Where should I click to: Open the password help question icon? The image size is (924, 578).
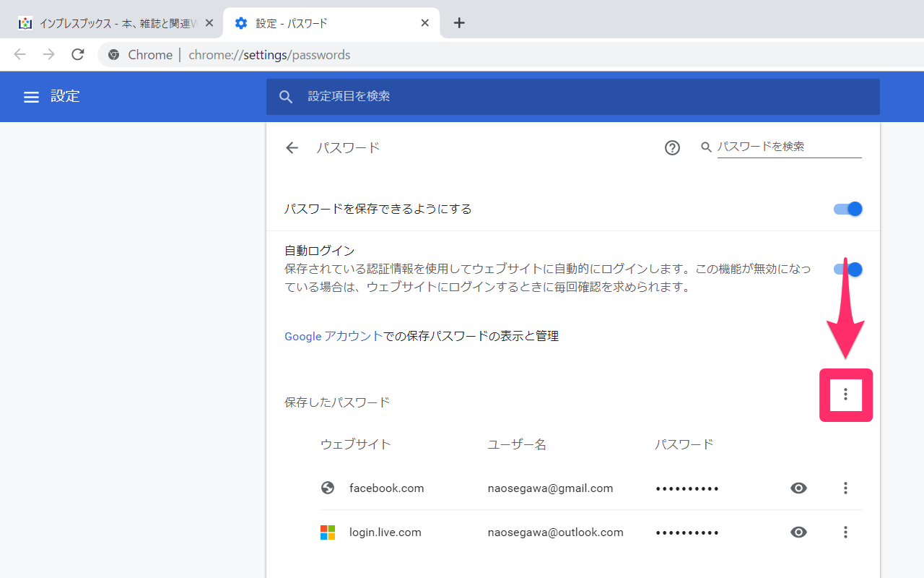[672, 148]
